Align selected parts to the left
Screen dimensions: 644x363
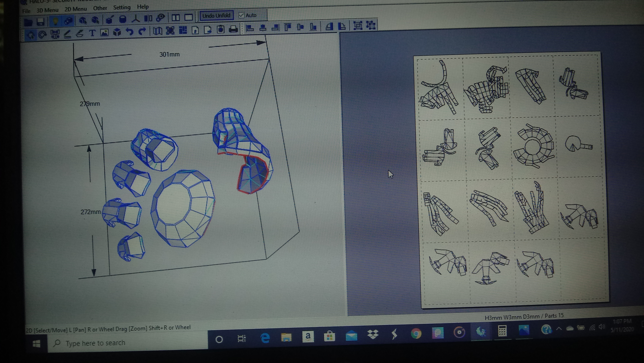coord(250,28)
